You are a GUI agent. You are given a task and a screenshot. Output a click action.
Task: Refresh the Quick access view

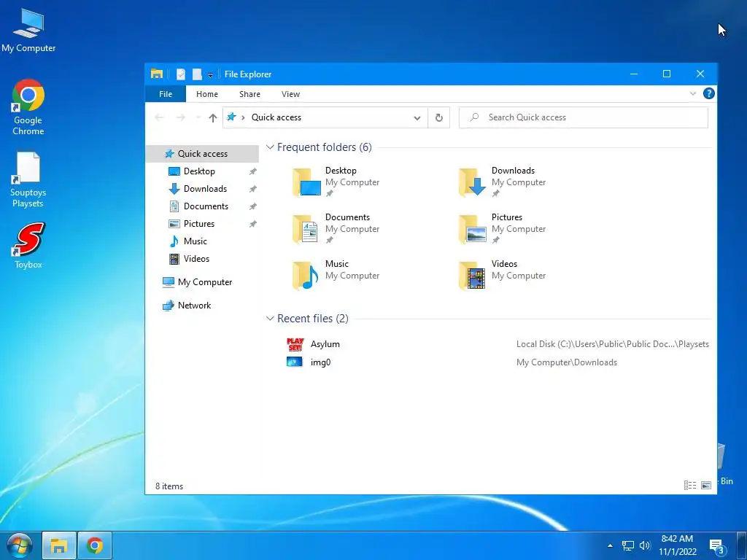438,117
